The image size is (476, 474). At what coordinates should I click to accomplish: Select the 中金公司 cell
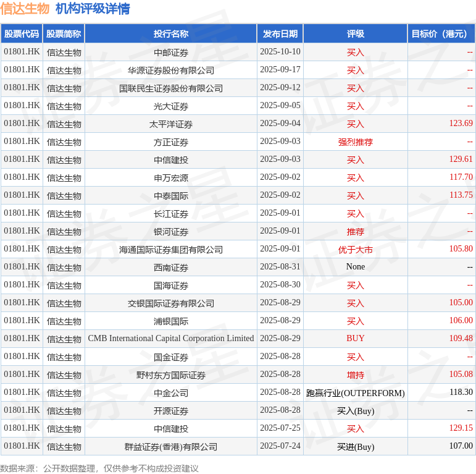[x=171, y=393]
